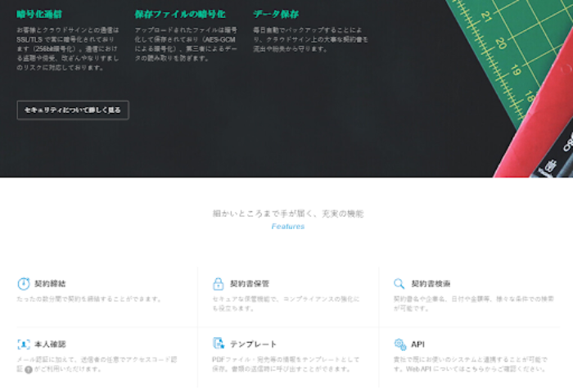Click the face-scan icon beside 本人確認
573x392 pixels.
(x=23, y=345)
